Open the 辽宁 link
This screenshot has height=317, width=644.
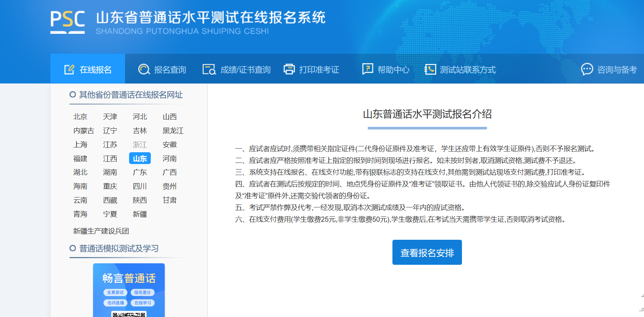point(110,131)
